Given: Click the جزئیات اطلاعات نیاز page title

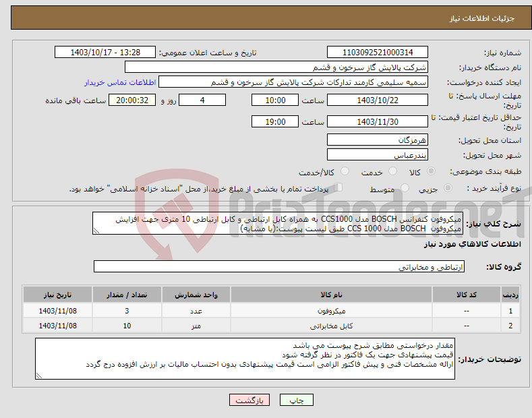Looking at the screenshot, I should click(482, 18).
